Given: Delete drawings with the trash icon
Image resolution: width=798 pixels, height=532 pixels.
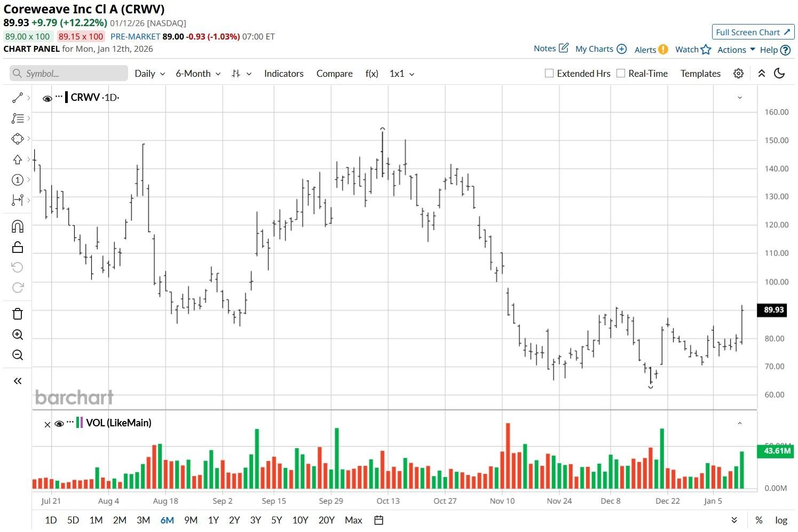Looking at the screenshot, I should click(18, 314).
